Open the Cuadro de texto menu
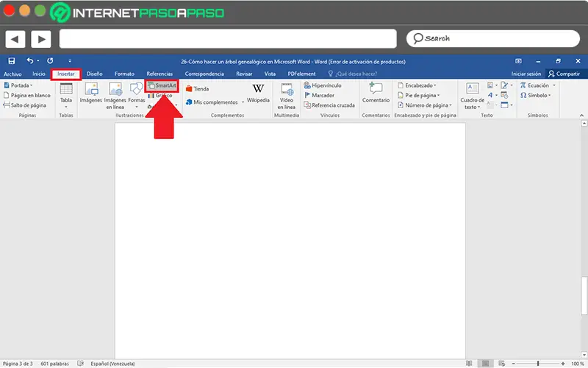The image size is (588, 368). [472, 96]
